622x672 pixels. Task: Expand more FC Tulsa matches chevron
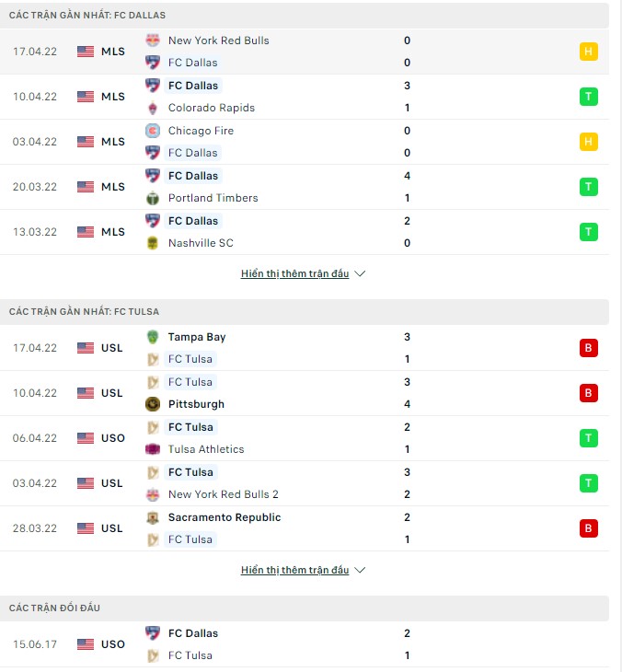point(360,571)
